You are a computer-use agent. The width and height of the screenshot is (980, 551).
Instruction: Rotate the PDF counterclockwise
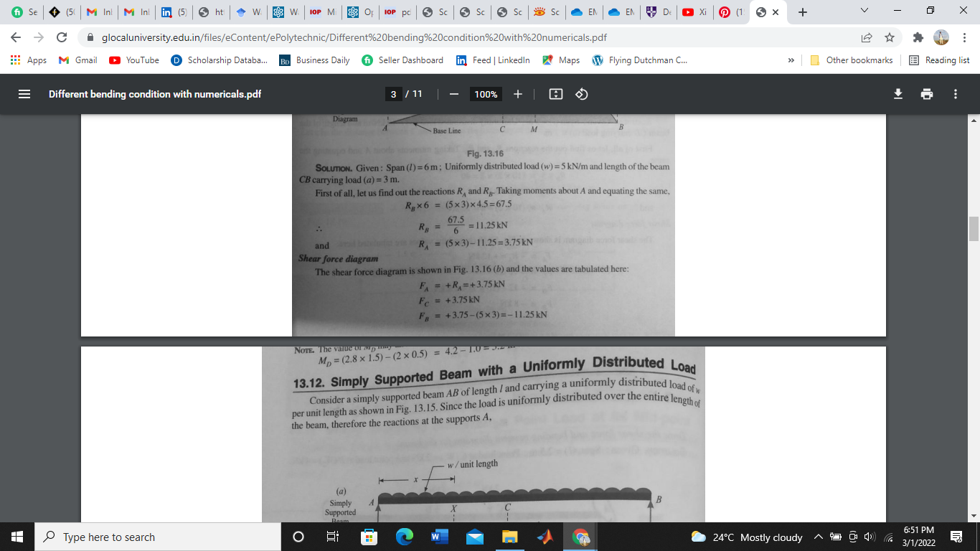(582, 94)
